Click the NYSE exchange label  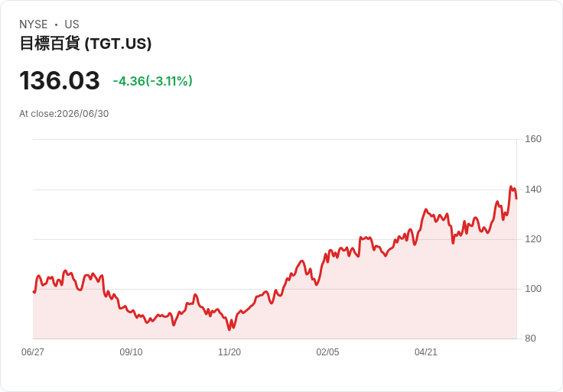[x=34, y=24]
